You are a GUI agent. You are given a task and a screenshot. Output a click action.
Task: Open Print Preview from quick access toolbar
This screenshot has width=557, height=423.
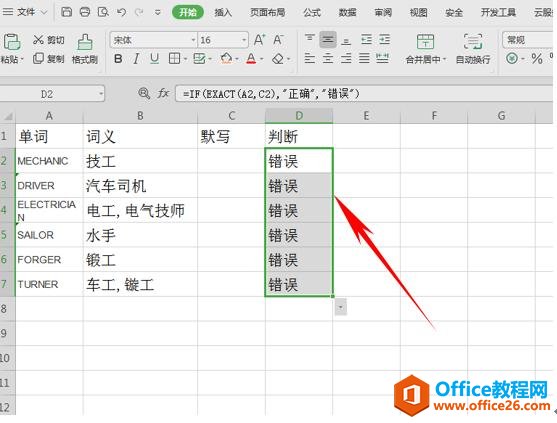103,12
